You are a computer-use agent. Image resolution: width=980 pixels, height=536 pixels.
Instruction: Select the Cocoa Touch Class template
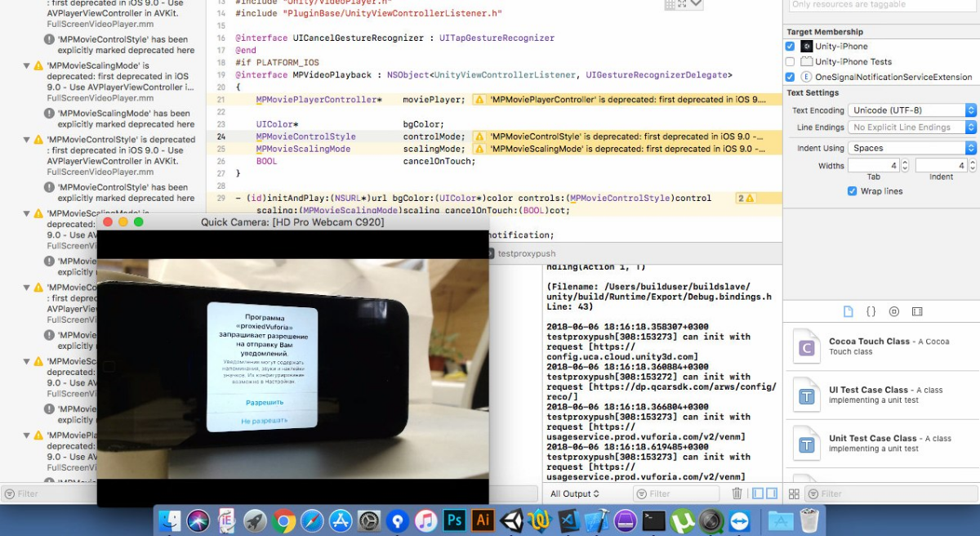(x=882, y=347)
